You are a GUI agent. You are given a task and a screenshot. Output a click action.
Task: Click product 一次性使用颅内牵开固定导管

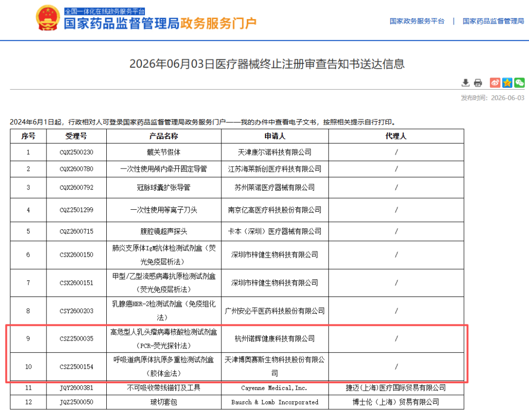tap(164, 169)
